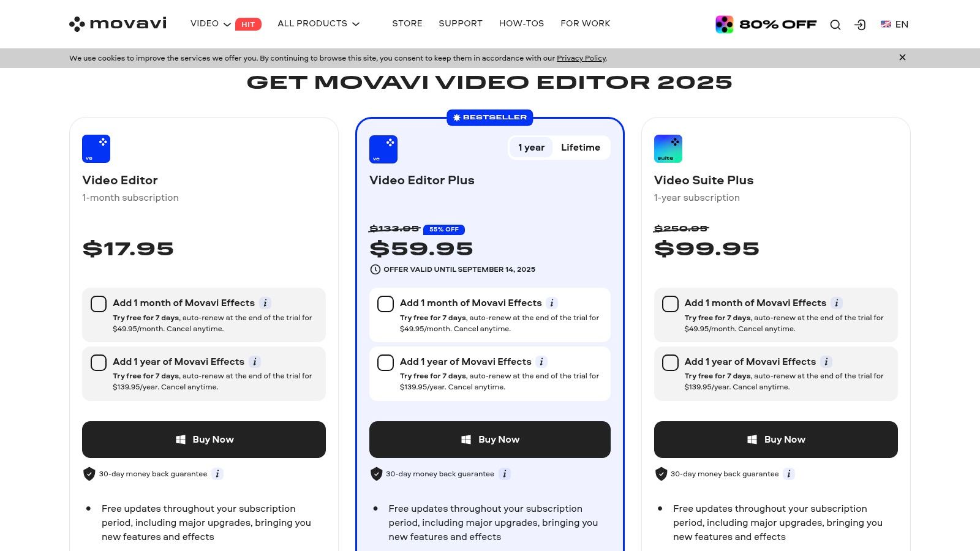Click the login icon in the top bar
The width and height of the screenshot is (980, 551).
(860, 24)
